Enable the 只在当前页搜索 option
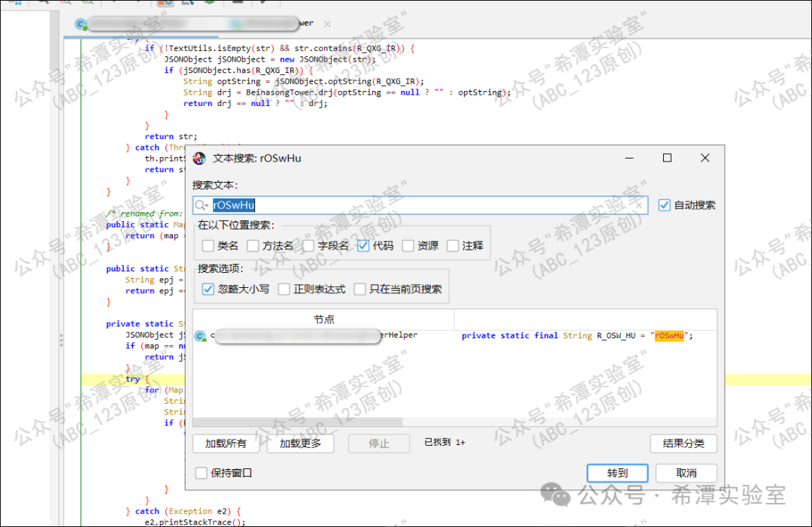812x527 pixels. pyautogui.click(x=359, y=289)
